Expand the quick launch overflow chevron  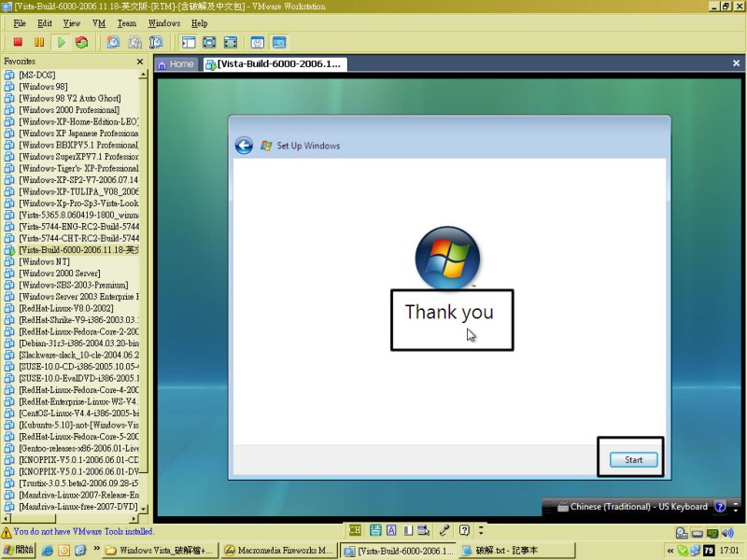pyautogui.click(x=97, y=548)
